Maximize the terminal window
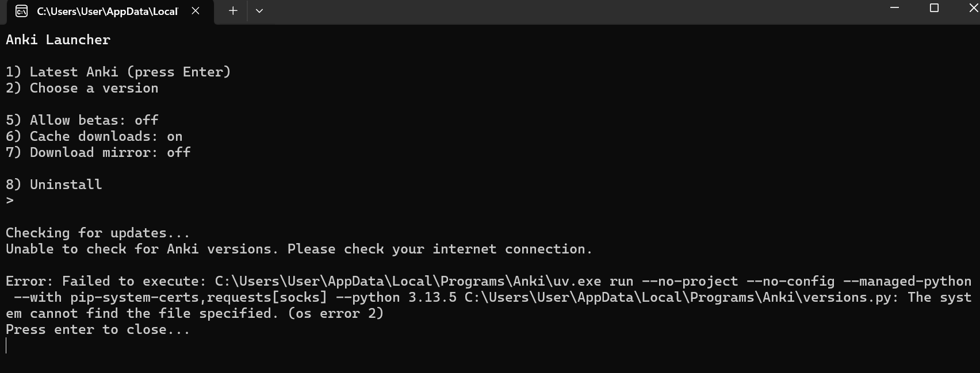The image size is (980, 373). (934, 8)
